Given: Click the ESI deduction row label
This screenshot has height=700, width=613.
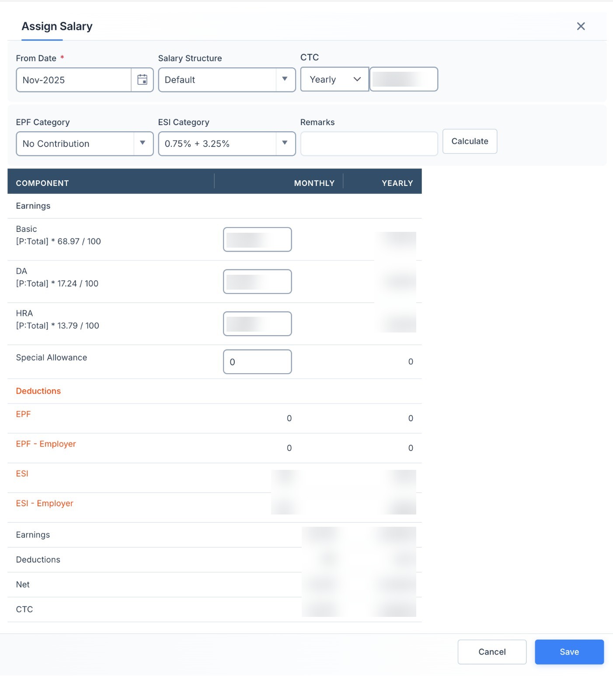Looking at the screenshot, I should click(22, 473).
